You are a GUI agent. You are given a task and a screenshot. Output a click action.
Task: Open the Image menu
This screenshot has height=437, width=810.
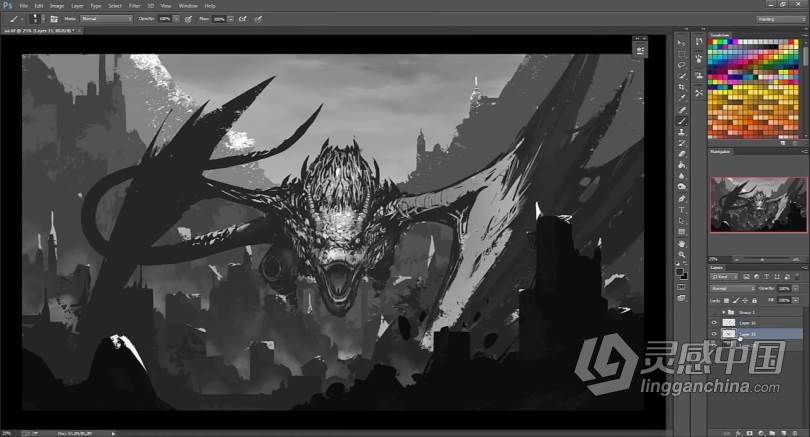[x=57, y=6]
